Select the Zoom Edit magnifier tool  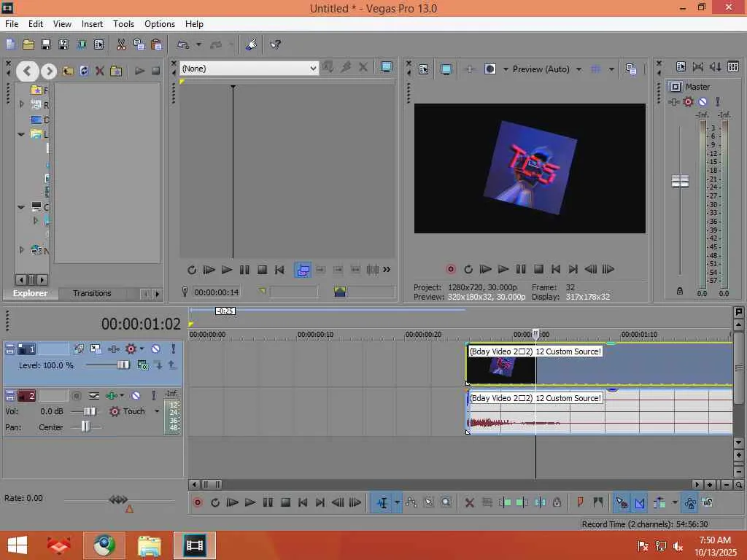[446, 502]
